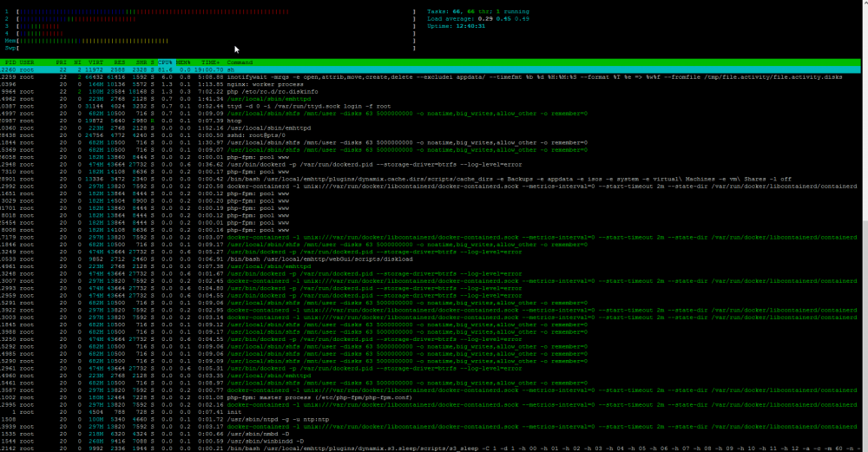868x452 pixels.
Task: Select the winbindd -D process row
Action: click(x=431, y=441)
